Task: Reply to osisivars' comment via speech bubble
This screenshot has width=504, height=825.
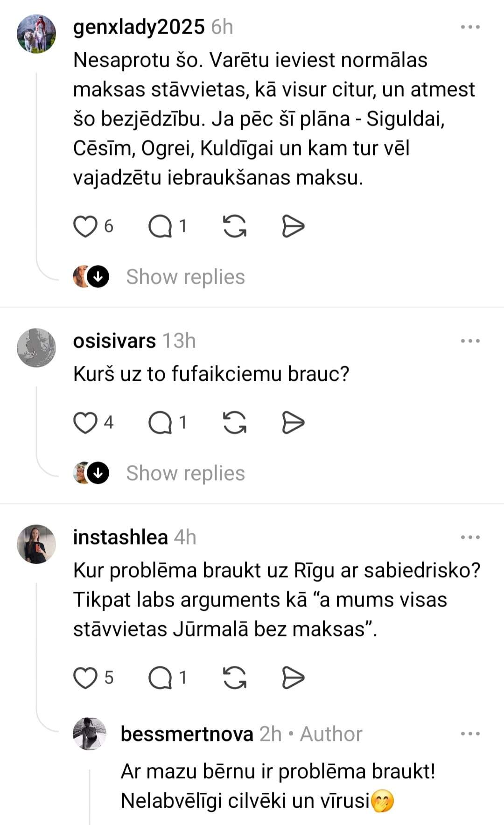Action: (160, 423)
